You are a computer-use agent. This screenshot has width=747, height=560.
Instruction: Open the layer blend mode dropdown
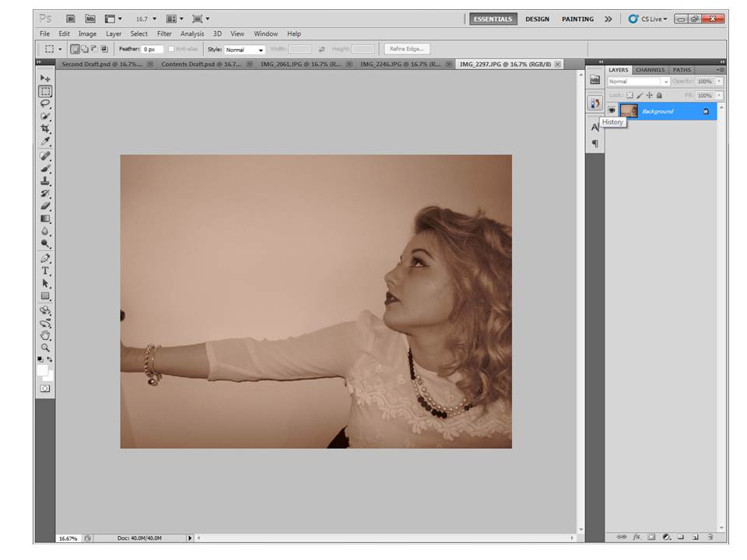(x=638, y=82)
